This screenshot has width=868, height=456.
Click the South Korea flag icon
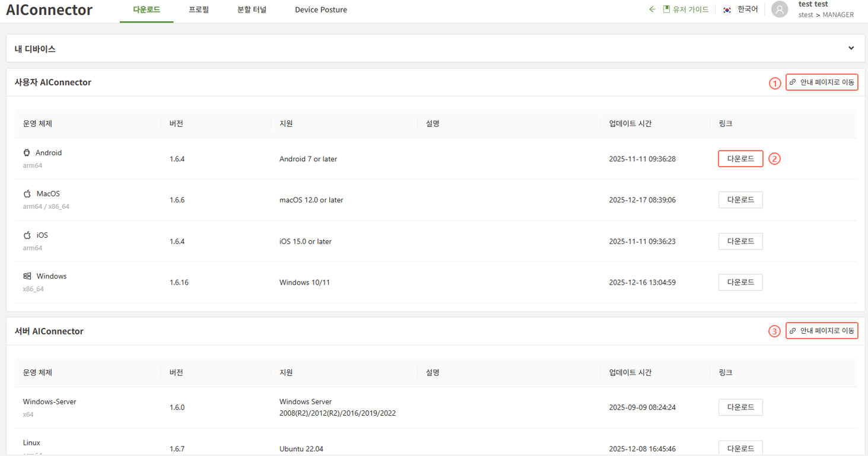(727, 9)
